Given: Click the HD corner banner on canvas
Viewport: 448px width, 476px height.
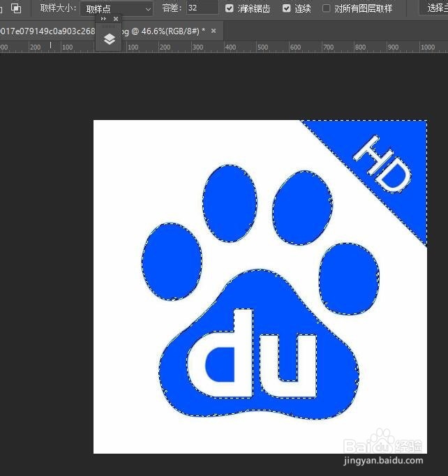Looking at the screenshot, I should pyautogui.click(x=383, y=164).
